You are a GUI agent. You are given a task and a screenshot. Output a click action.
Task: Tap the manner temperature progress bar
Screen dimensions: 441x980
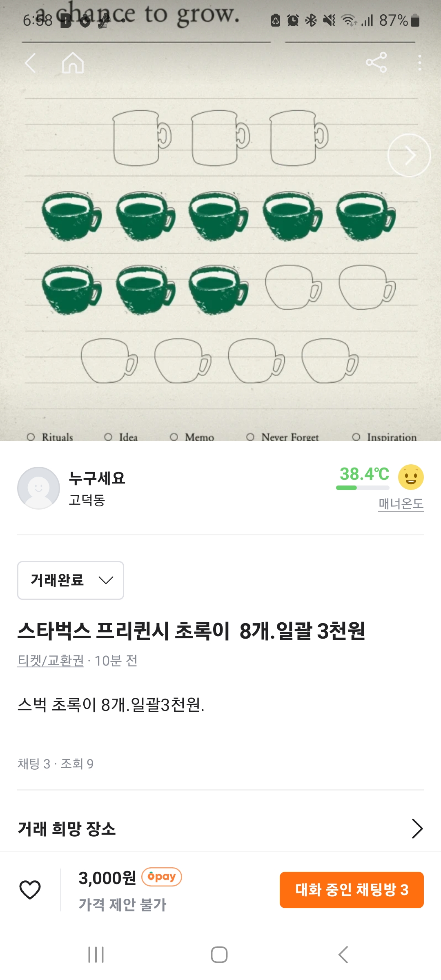coord(363,488)
